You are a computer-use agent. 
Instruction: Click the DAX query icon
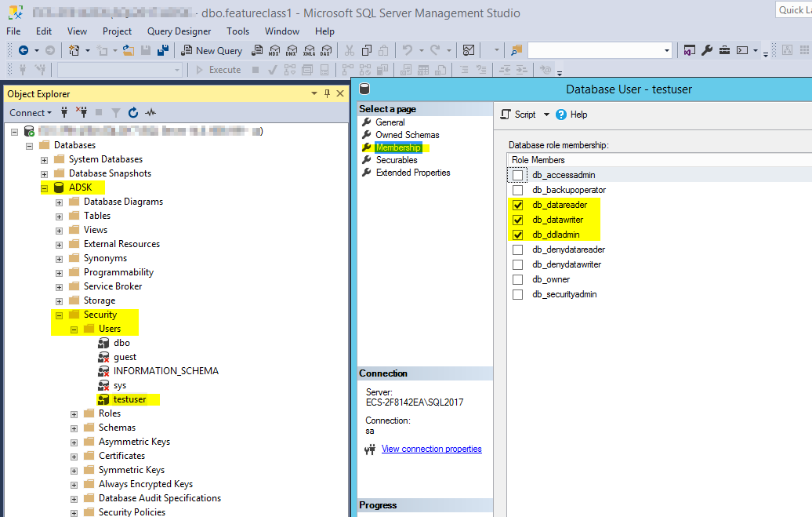326,50
